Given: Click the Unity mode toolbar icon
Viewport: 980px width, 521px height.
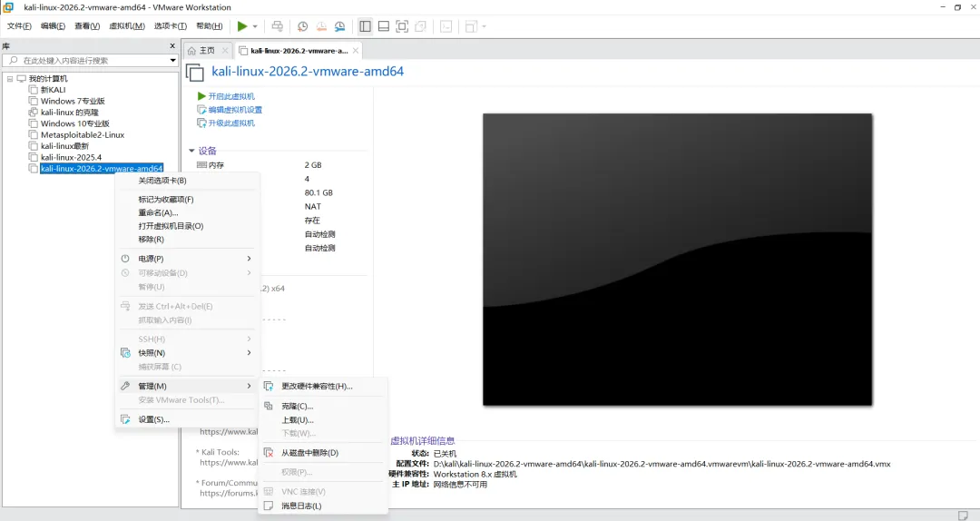Looking at the screenshot, I should point(421,26).
